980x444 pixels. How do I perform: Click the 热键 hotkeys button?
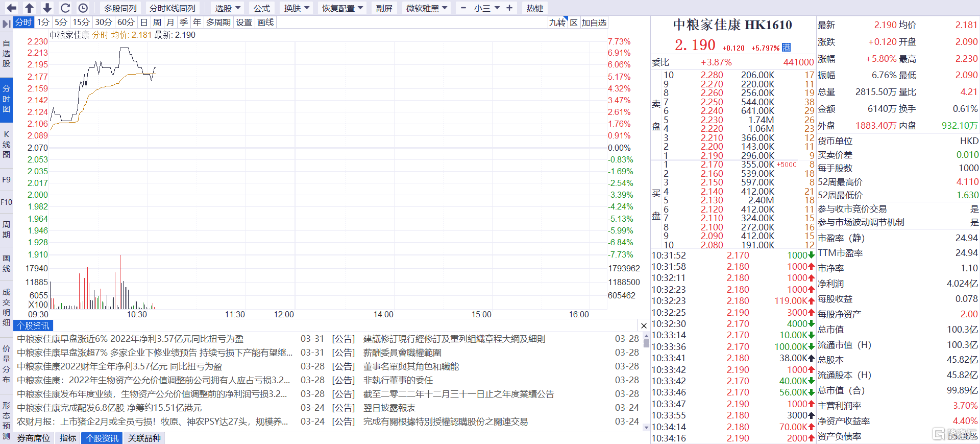(x=535, y=8)
